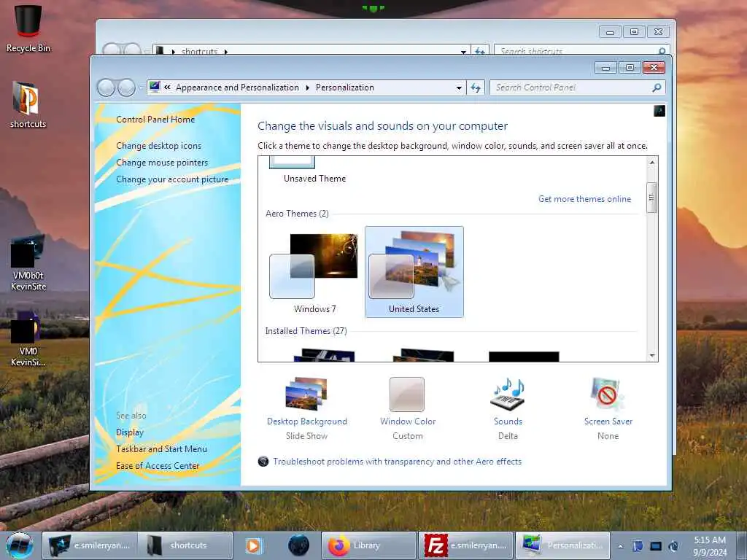747x560 pixels.
Task: Click the shortcuts breadcrumb in back window
Action: click(199, 51)
